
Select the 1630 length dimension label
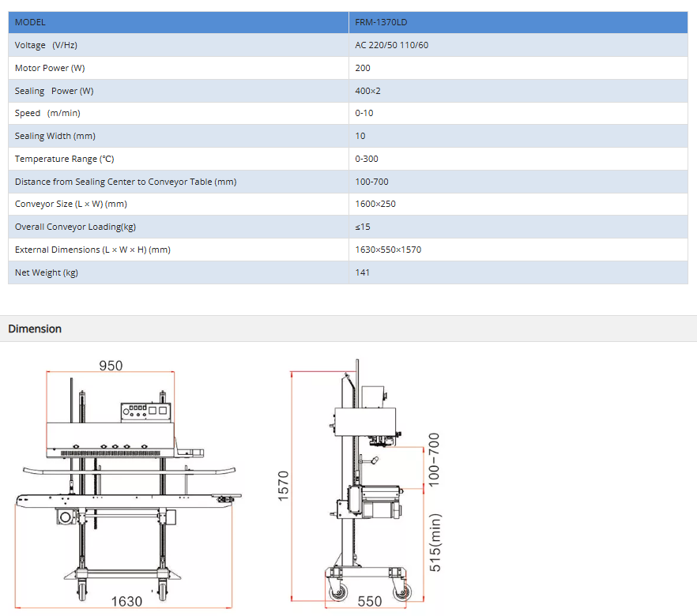point(126,602)
